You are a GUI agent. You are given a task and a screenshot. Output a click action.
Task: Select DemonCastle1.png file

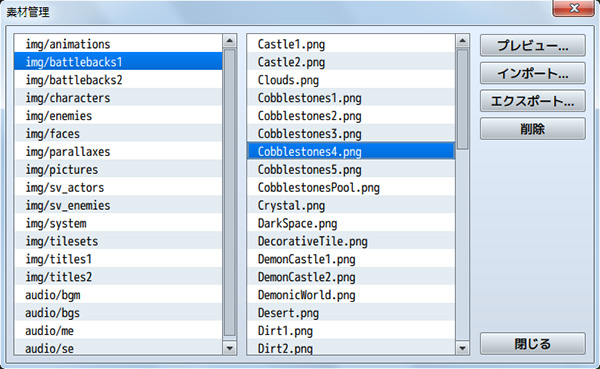point(351,259)
